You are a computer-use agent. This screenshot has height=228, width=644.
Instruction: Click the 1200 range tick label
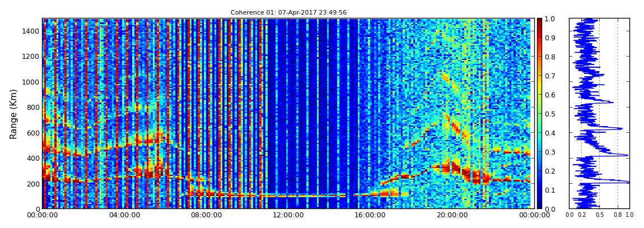click(x=31, y=56)
